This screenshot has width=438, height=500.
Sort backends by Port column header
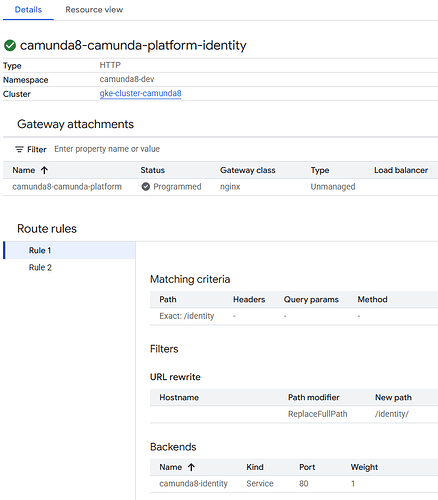[x=307, y=467]
